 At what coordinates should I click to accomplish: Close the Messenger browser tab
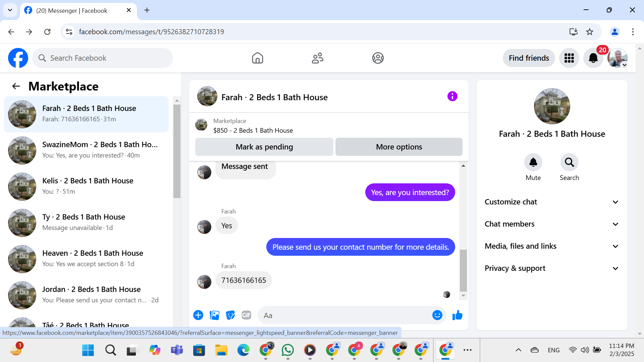[x=129, y=10]
